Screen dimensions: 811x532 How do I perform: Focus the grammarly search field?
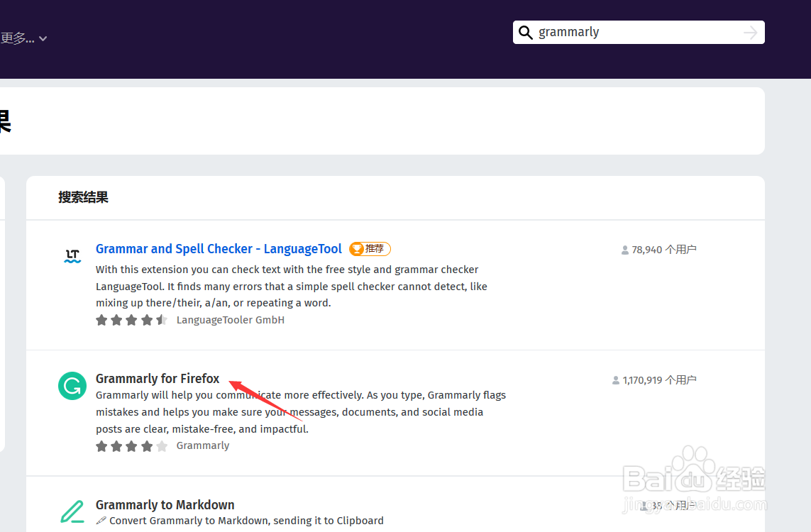(x=639, y=32)
